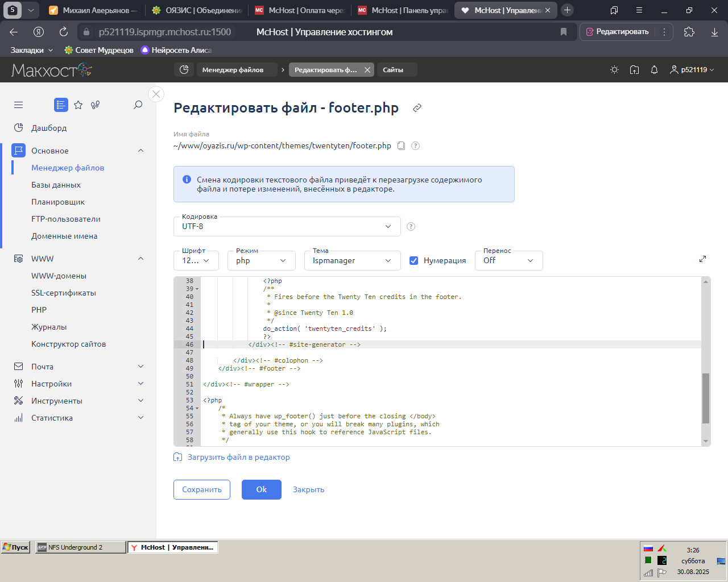Open the Шрифт size dropdown
The image size is (728, 582).
[x=196, y=260]
